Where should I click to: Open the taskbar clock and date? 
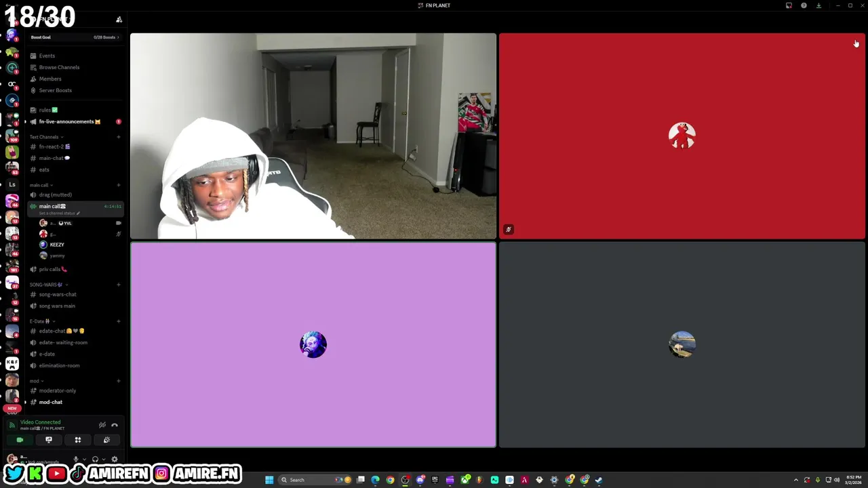coord(853,480)
